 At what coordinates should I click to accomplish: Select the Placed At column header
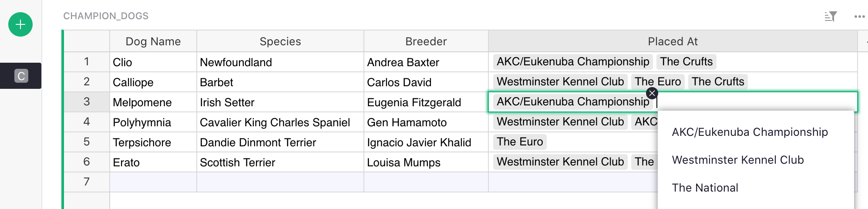point(673,41)
